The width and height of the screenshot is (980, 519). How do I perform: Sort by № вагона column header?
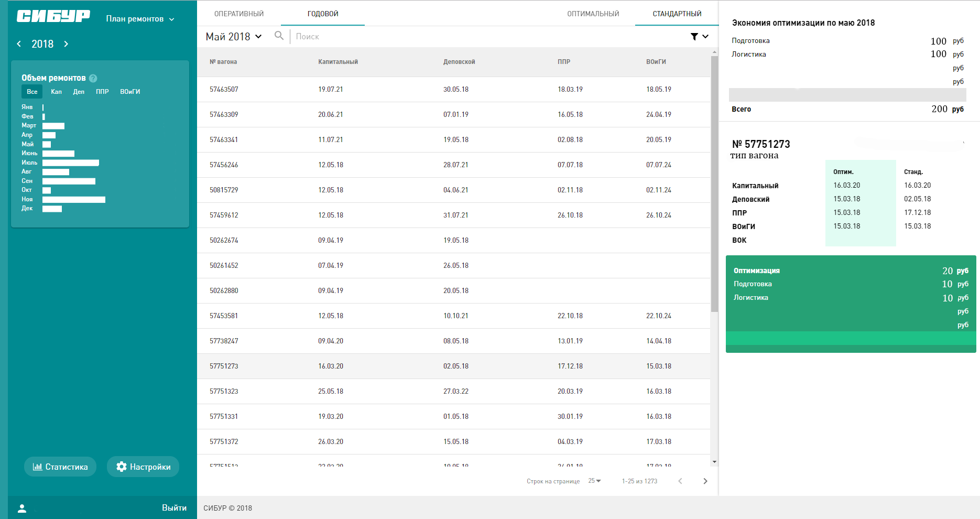223,62
